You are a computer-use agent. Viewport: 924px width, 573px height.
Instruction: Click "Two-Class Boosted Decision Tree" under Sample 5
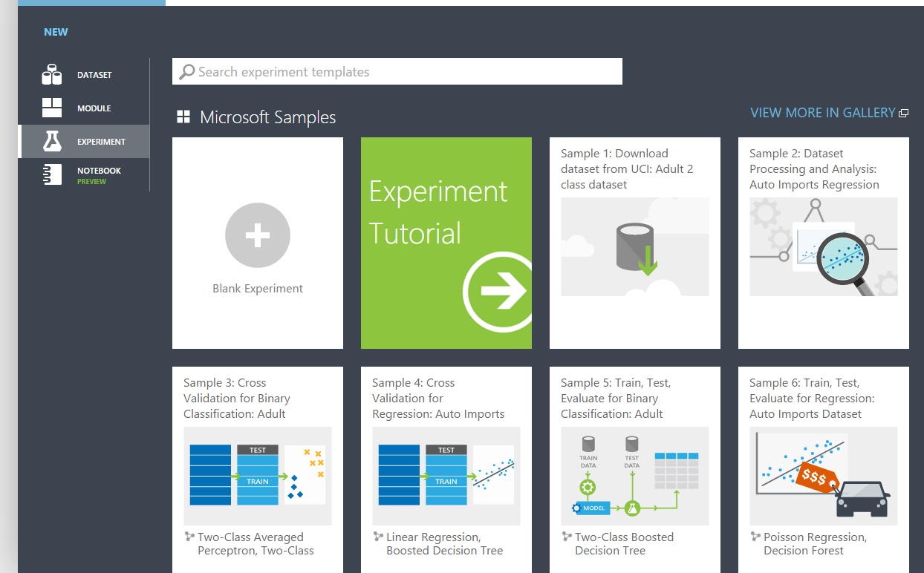point(624,544)
